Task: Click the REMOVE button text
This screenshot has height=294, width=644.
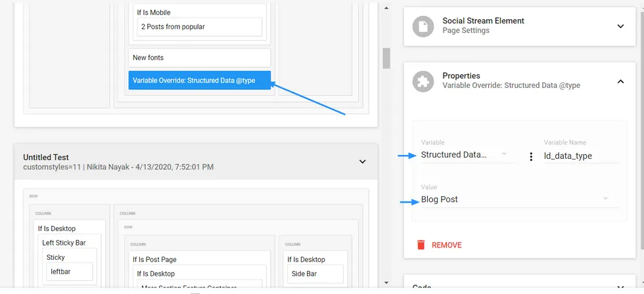Action: click(x=446, y=245)
